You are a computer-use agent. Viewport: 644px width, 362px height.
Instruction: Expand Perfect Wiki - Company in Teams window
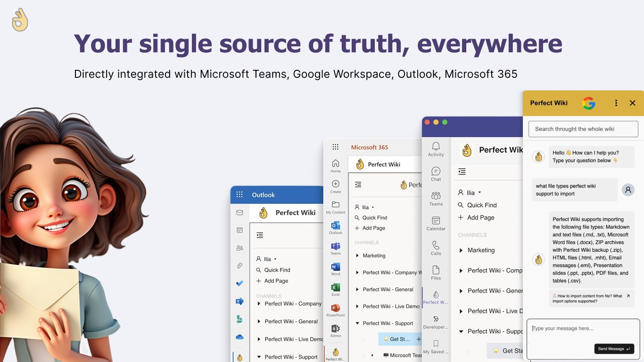(x=461, y=271)
